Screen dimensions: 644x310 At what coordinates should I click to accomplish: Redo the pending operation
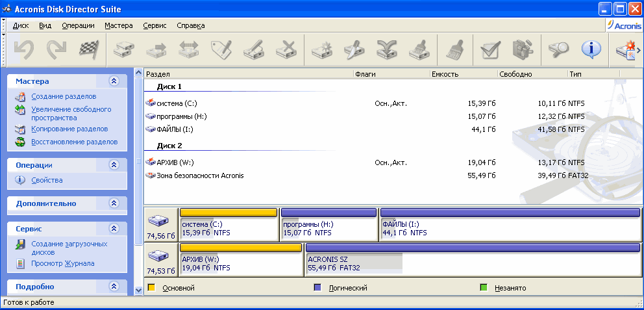(56, 50)
